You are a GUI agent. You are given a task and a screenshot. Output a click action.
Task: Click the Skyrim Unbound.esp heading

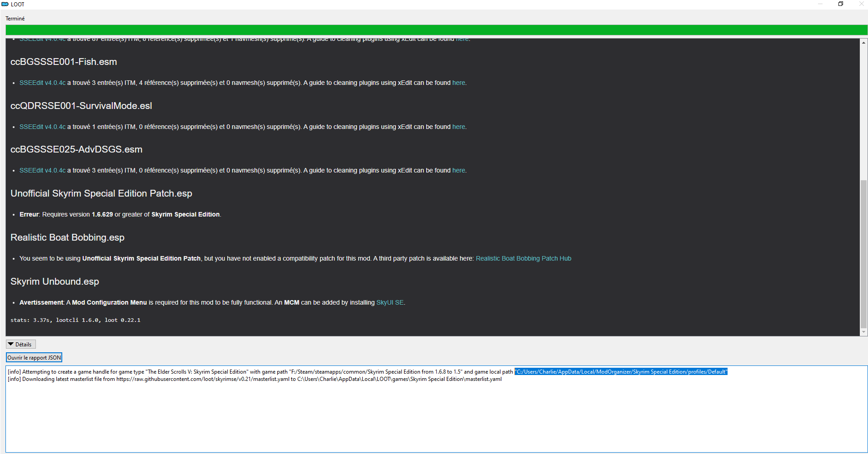coord(55,281)
